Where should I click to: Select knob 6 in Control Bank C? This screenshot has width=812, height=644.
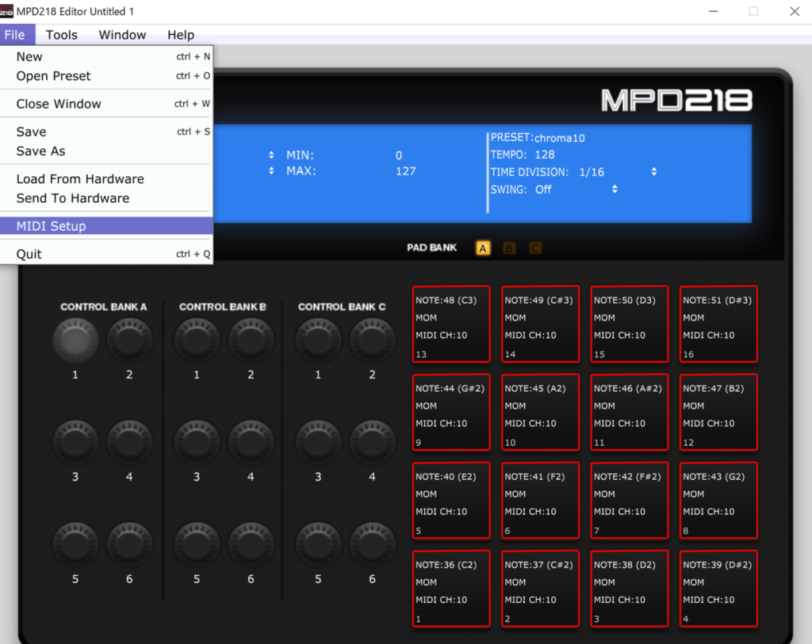(373, 545)
